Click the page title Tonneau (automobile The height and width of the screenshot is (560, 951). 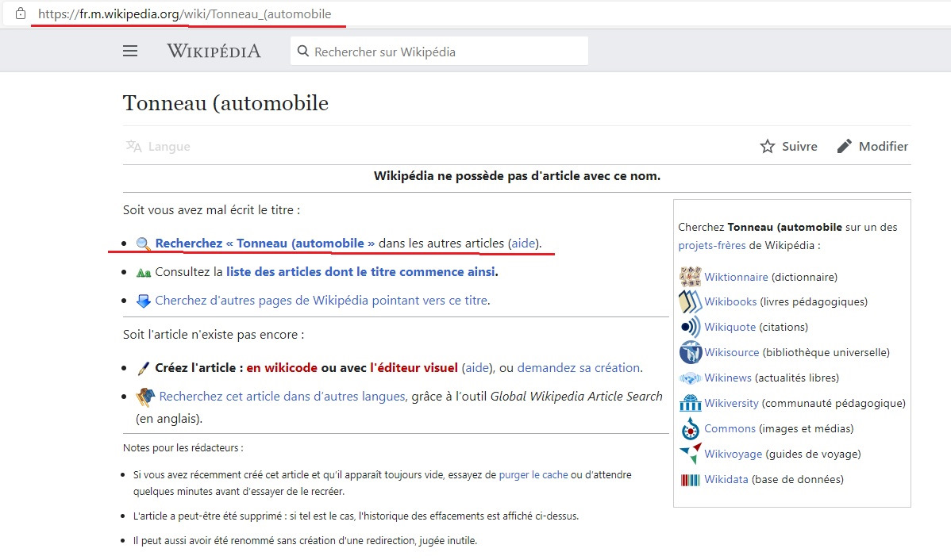tap(225, 103)
